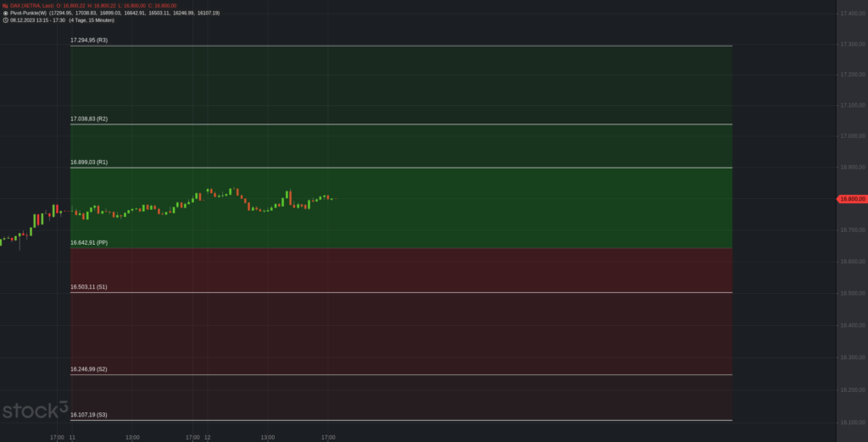The height and width of the screenshot is (442, 868).
Task: Click the candlestick icon beside DAX title
Action: pos(5,6)
